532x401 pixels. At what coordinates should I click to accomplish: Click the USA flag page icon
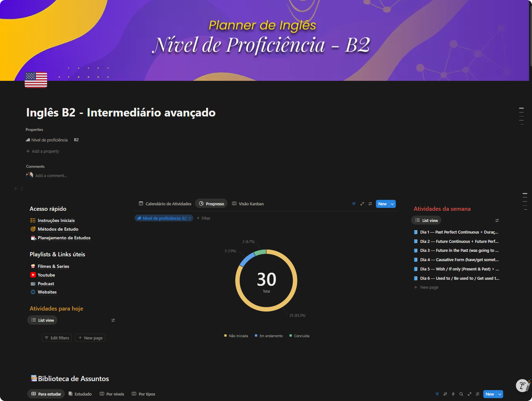click(x=36, y=80)
